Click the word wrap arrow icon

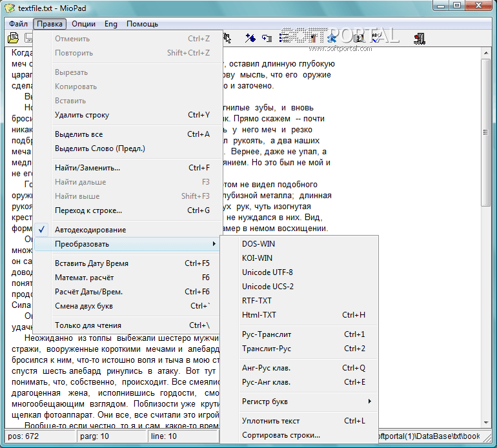[267, 38]
